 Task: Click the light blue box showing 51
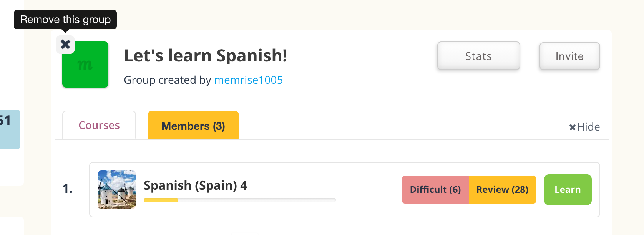(9, 129)
